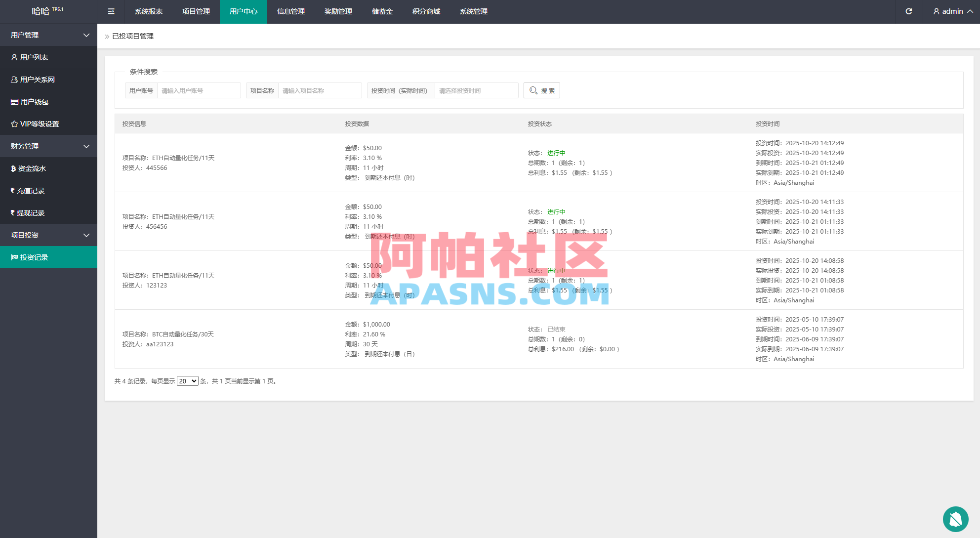
Task: Open the page size dropdown showing 20
Action: tap(187, 381)
